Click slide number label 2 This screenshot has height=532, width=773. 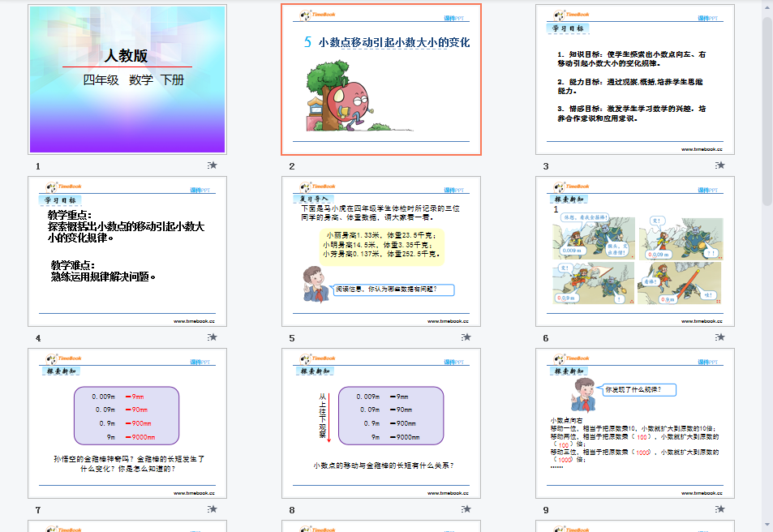292,166
